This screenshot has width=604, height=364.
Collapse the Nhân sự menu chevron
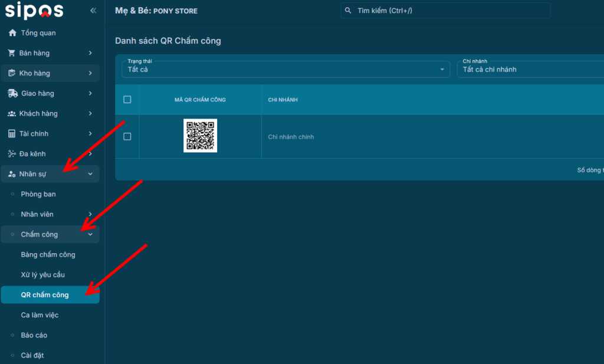click(x=90, y=173)
